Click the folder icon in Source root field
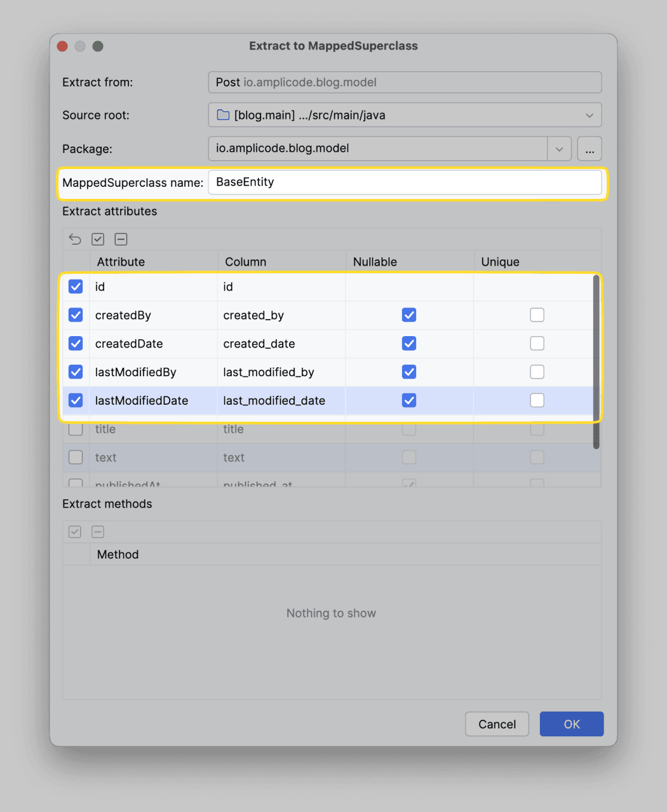Image resolution: width=667 pixels, height=812 pixels. pyautogui.click(x=223, y=115)
